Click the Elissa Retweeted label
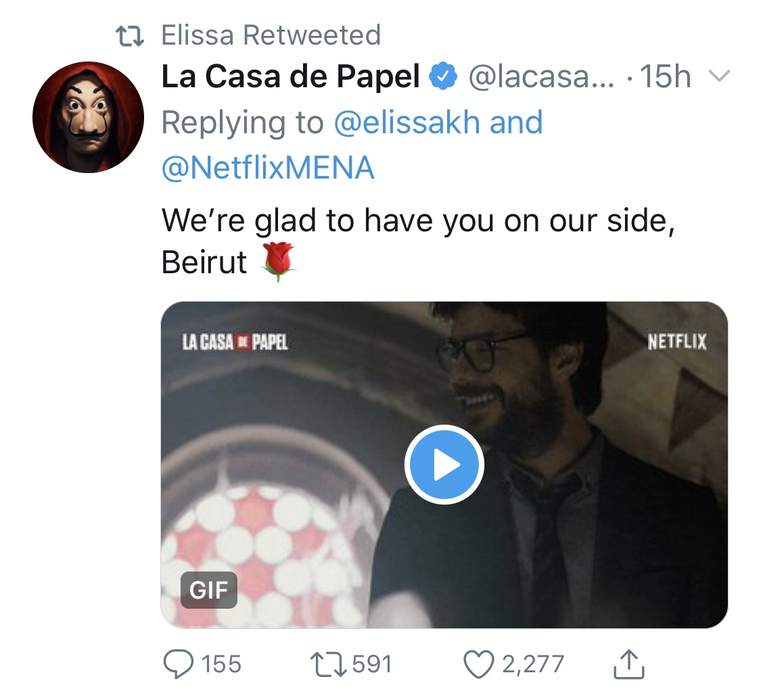 [271, 35]
